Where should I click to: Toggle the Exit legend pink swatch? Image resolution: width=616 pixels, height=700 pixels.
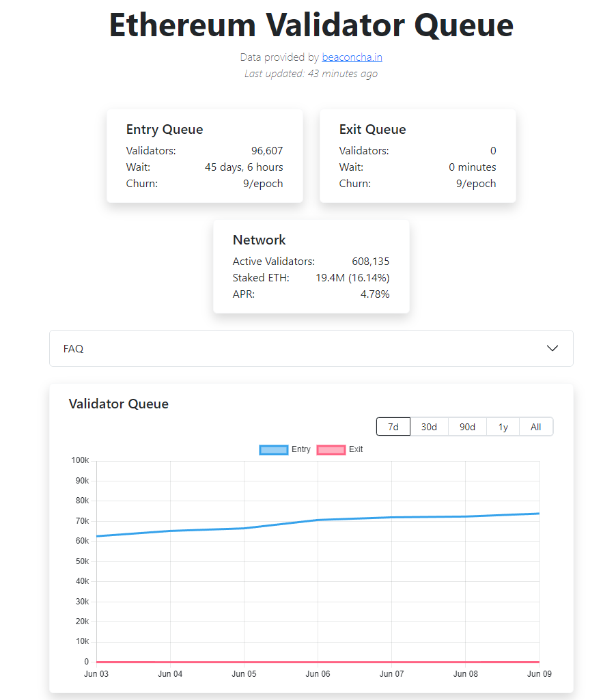331,449
